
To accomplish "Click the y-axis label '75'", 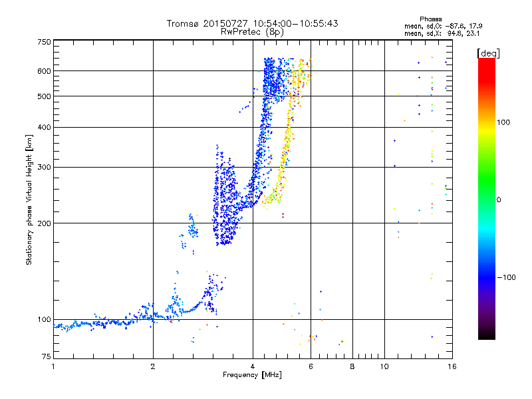I will (x=47, y=356).
